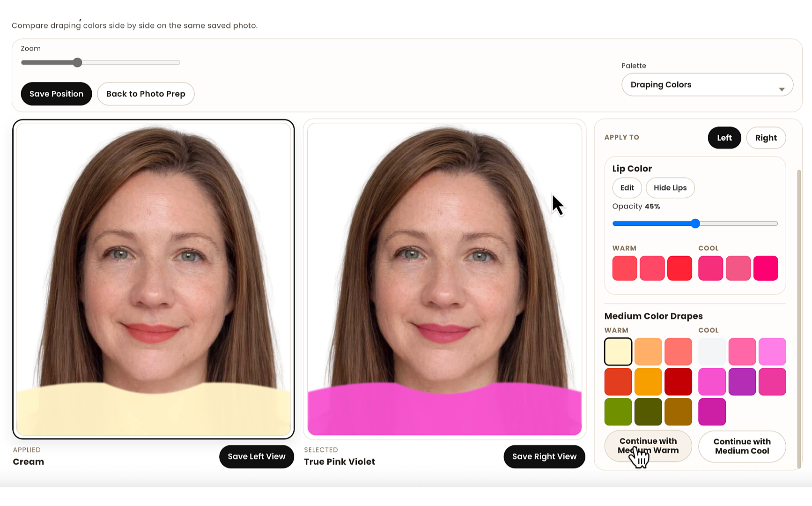Save the Right View
812x506 pixels.
(544, 456)
